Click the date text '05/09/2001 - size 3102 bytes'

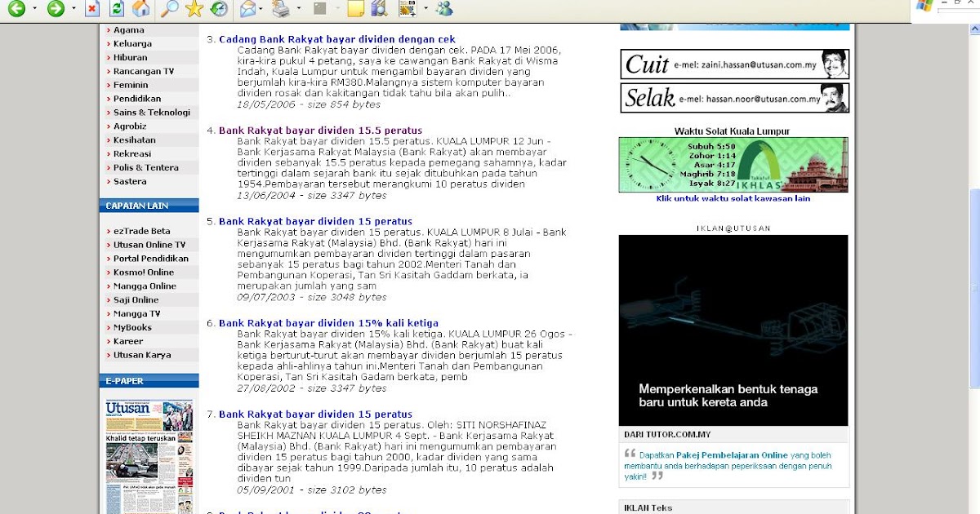(312, 490)
